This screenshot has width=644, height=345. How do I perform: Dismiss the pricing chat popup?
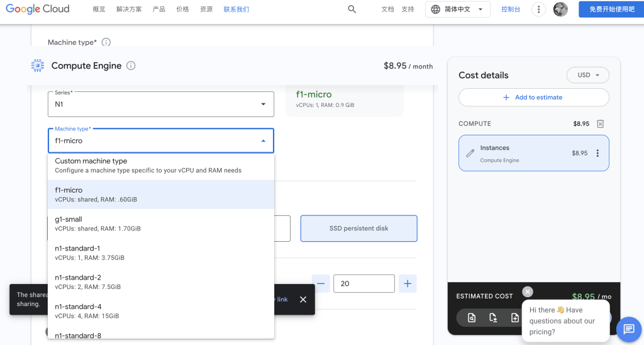pos(528,291)
